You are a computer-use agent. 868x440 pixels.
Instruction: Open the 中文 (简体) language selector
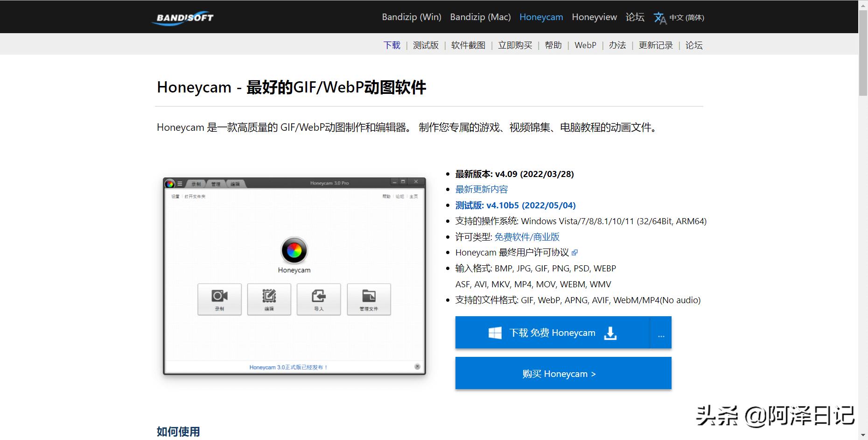pyautogui.click(x=687, y=18)
